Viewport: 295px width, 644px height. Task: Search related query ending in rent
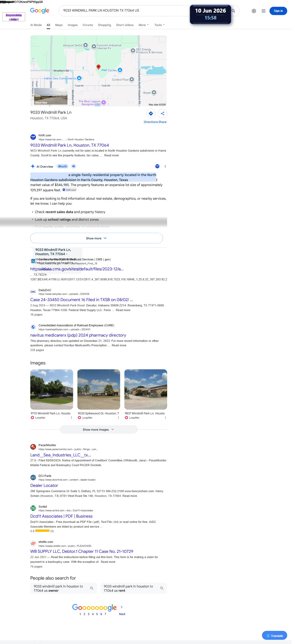coord(134,588)
